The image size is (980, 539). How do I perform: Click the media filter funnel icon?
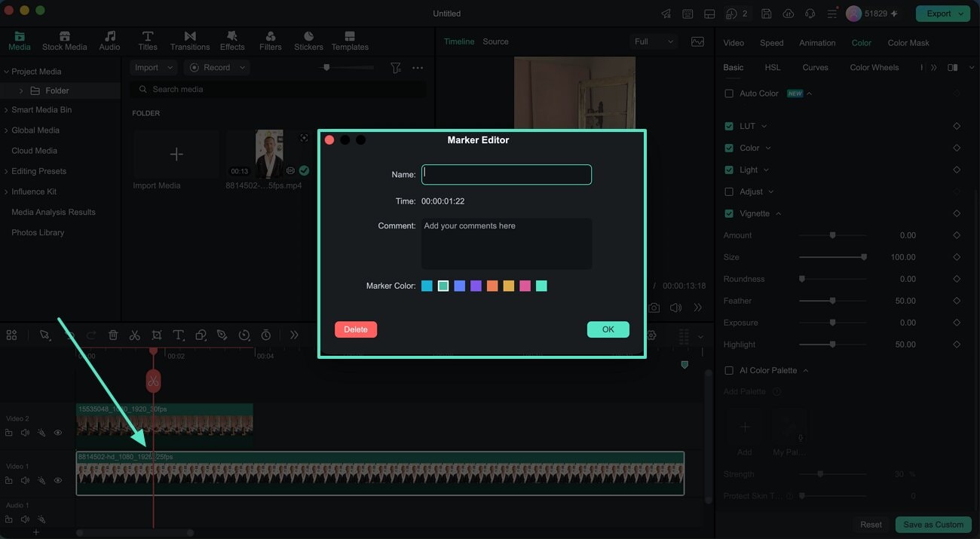[396, 68]
